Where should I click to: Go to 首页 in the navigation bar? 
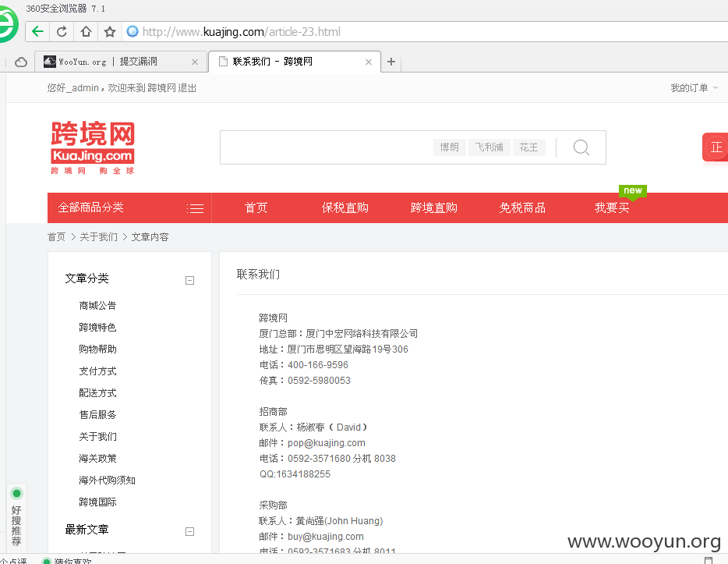pyautogui.click(x=256, y=208)
